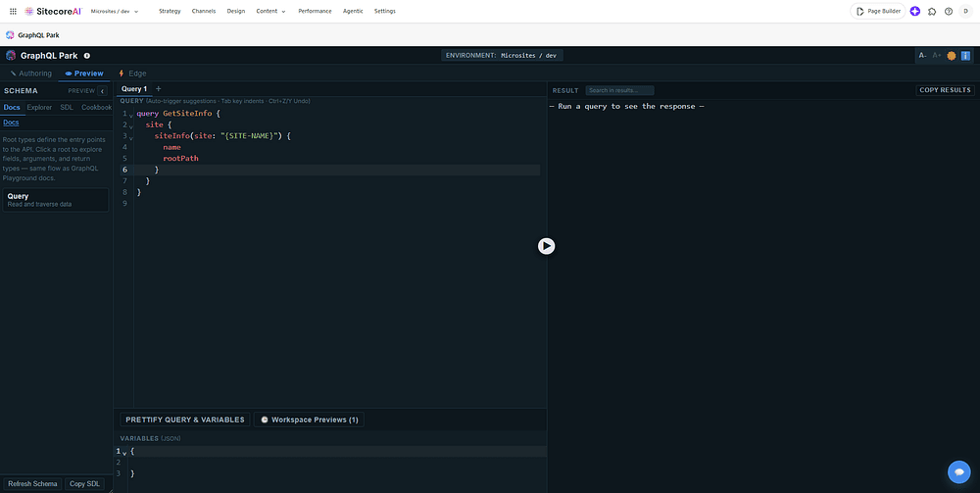Fold the siteInfo block on line 3
The image size is (980, 493).
pyautogui.click(x=131, y=137)
